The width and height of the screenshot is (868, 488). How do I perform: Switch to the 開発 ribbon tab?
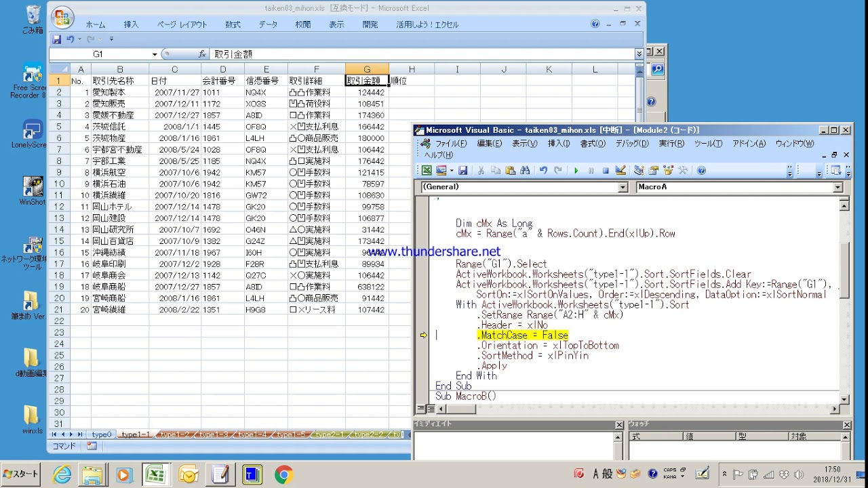click(370, 24)
